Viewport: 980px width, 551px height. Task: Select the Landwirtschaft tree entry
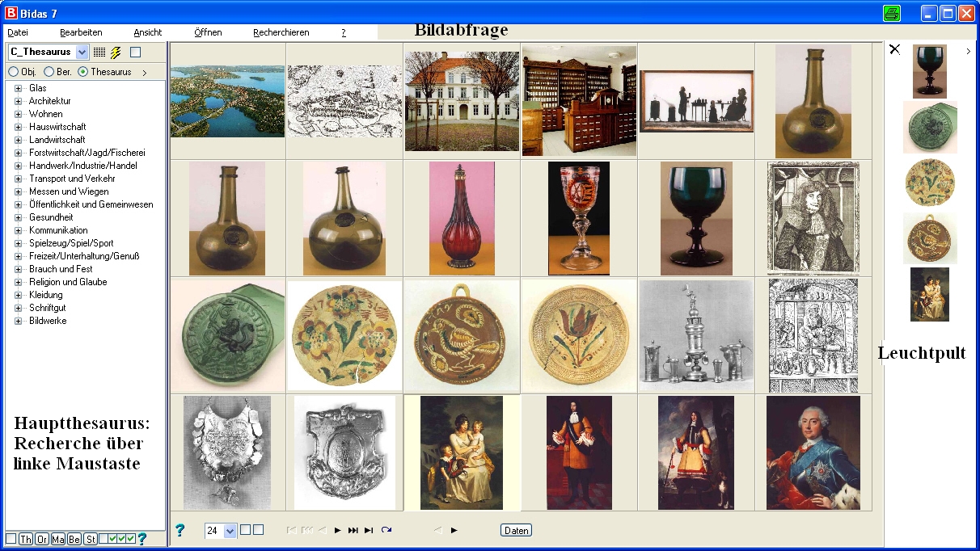click(57, 140)
